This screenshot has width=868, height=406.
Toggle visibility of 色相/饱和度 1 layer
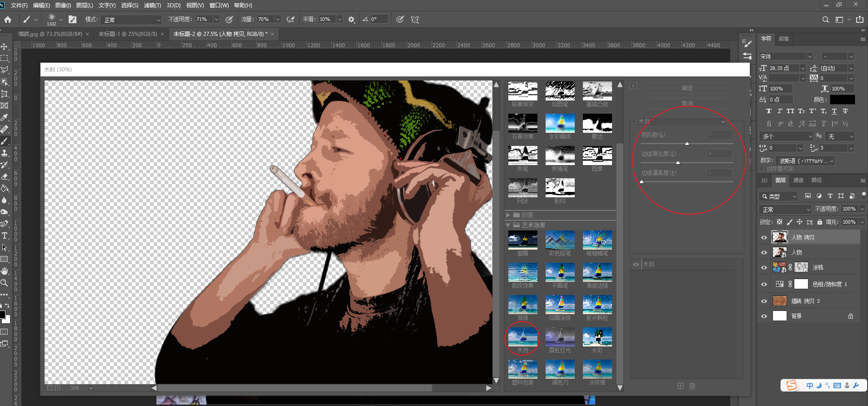(x=764, y=284)
